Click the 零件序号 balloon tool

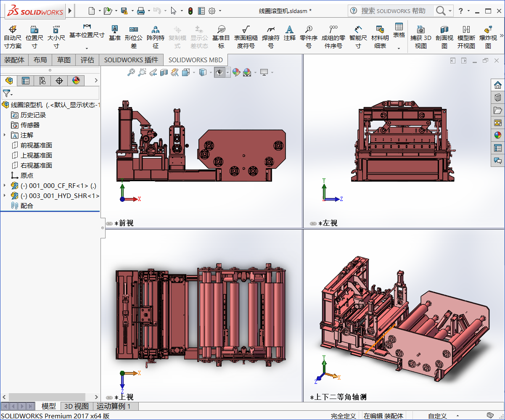309,37
